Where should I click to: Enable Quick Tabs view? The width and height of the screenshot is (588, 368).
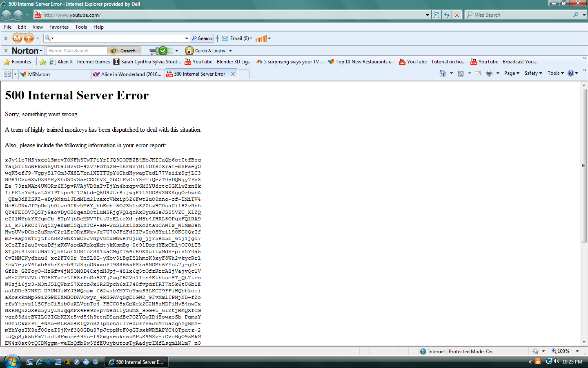(7, 74)
